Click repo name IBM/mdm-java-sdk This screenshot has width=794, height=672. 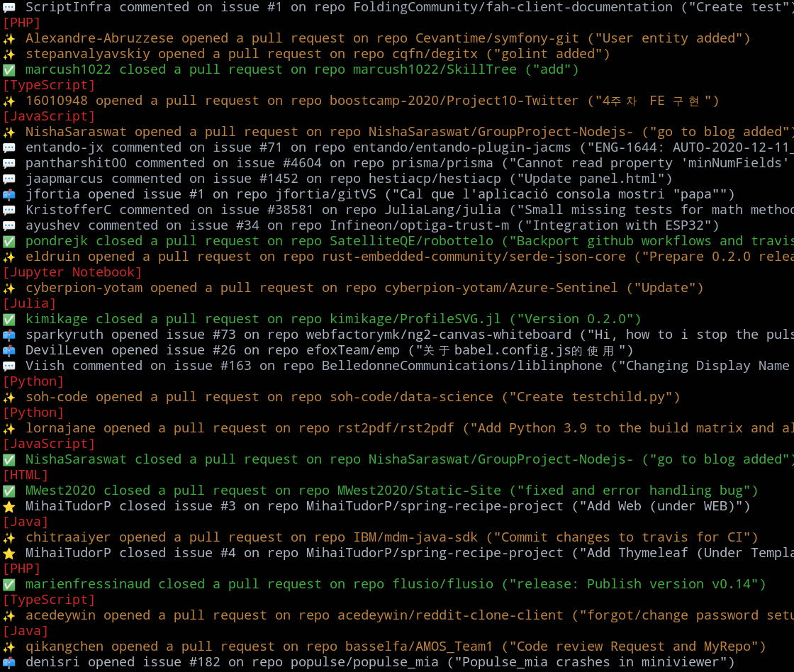pos(415,538)
